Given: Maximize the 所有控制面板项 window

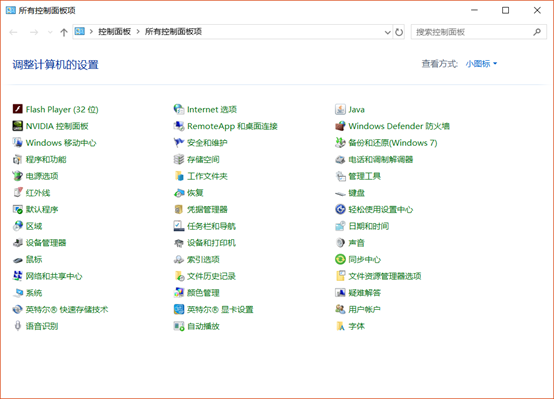Looking at the screenshot, I should 506,10.
